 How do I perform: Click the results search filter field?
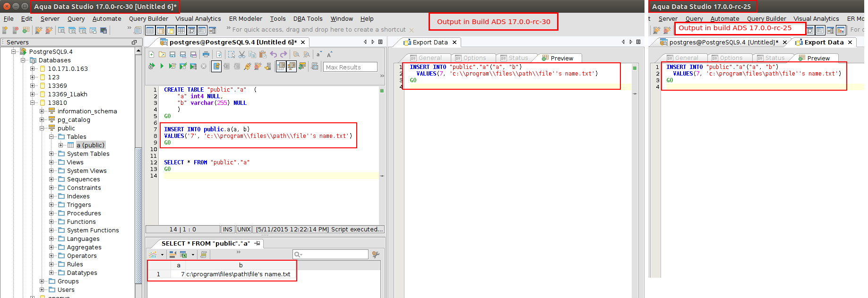330,255
